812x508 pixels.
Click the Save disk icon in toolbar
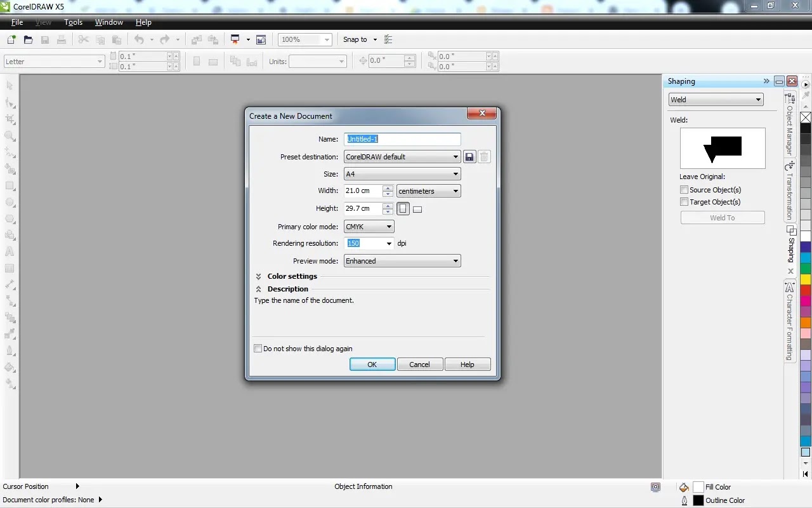point(45,39)
